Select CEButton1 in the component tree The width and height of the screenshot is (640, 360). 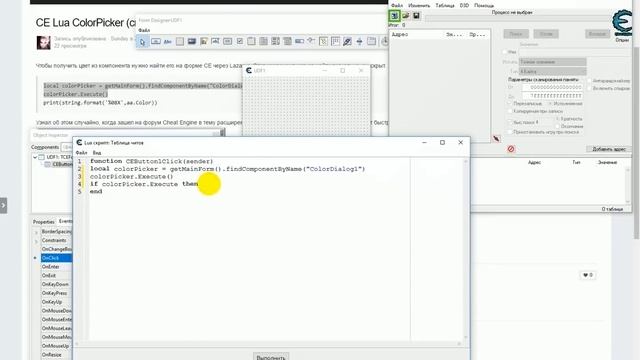click(62, 164)
